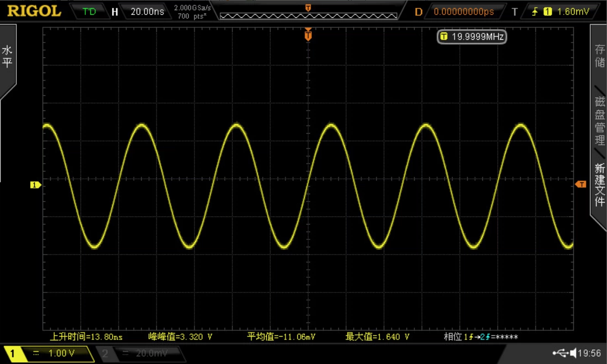Open the 磁盘管理 disk management tab
This screenshot has width=607, height=364.
(599, 121)
